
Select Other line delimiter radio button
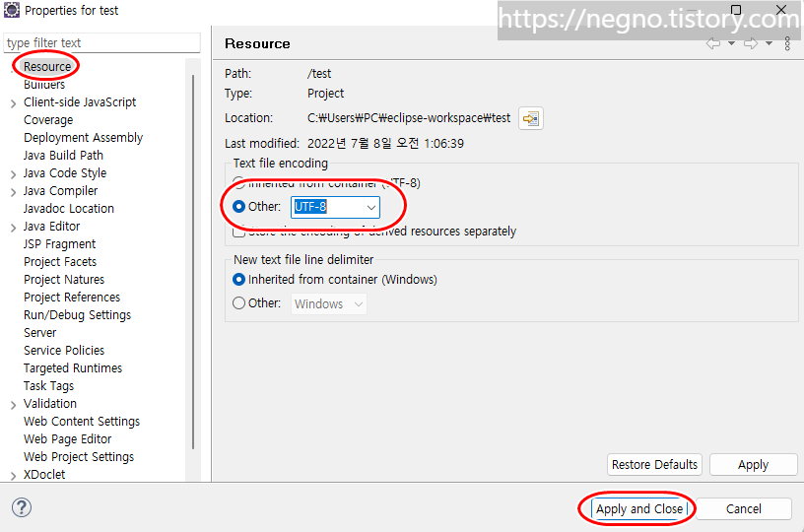(239, 302)
